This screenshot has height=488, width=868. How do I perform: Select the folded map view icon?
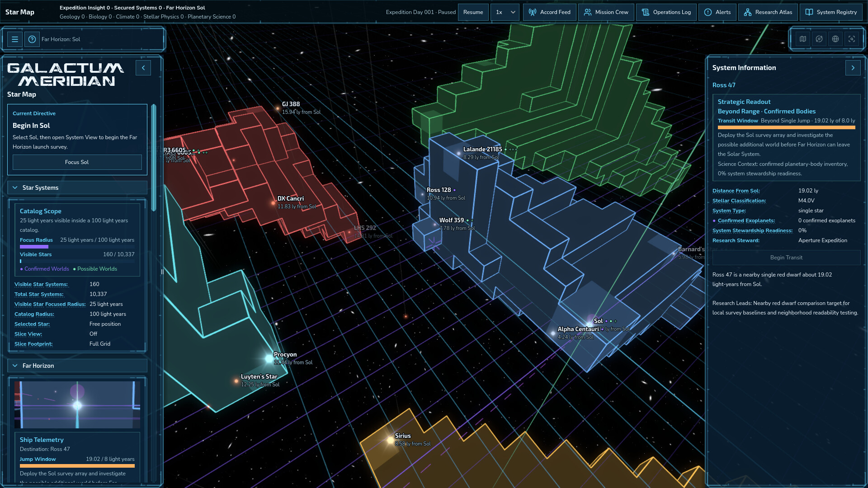pyautogui.click(x=803, y=39)
